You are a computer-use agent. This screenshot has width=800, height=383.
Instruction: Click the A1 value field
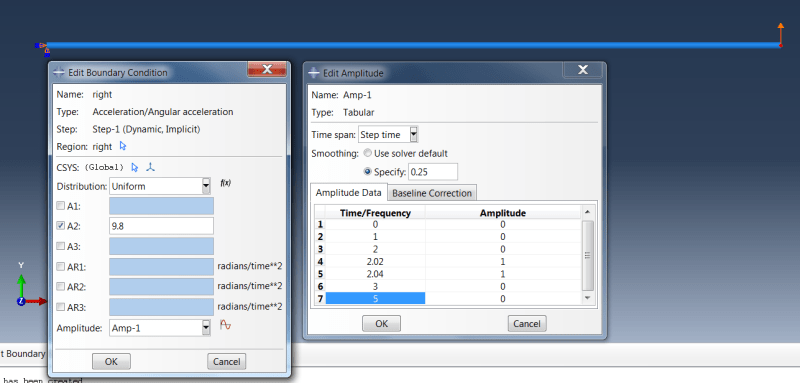161,206
